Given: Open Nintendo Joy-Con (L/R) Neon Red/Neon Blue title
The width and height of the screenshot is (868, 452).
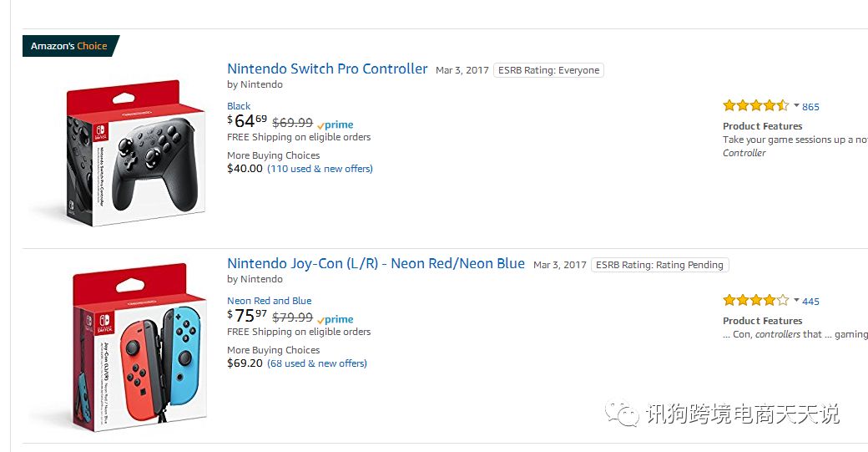Looking at the screenshot, I should point(376,264).
